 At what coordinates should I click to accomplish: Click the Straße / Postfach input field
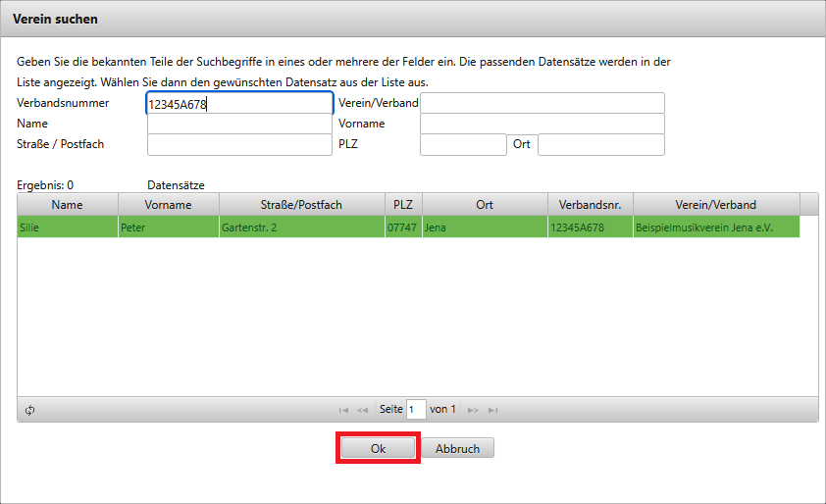tap(239, 145)
